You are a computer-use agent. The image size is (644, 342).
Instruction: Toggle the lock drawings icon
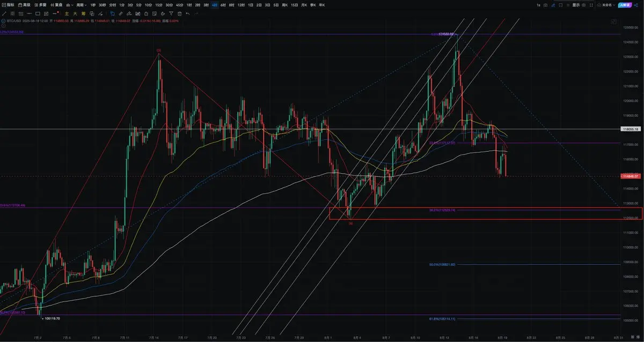(x=146, y=13)
